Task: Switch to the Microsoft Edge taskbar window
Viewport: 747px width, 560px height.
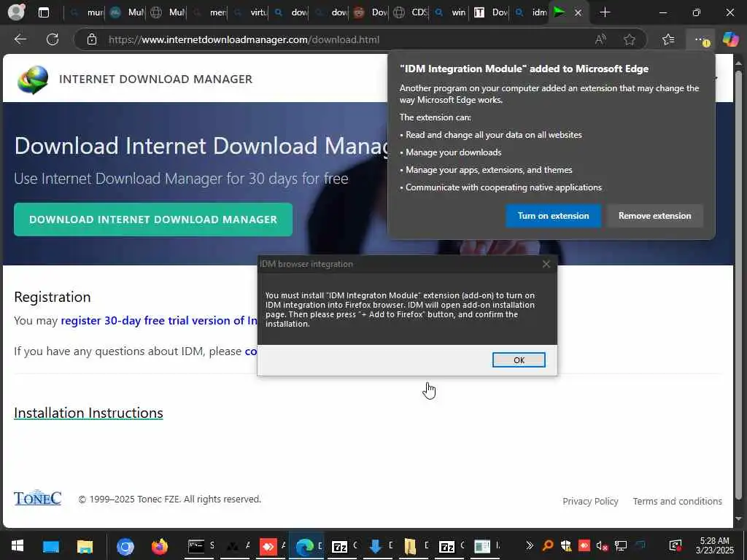Action: pos(305,546)
